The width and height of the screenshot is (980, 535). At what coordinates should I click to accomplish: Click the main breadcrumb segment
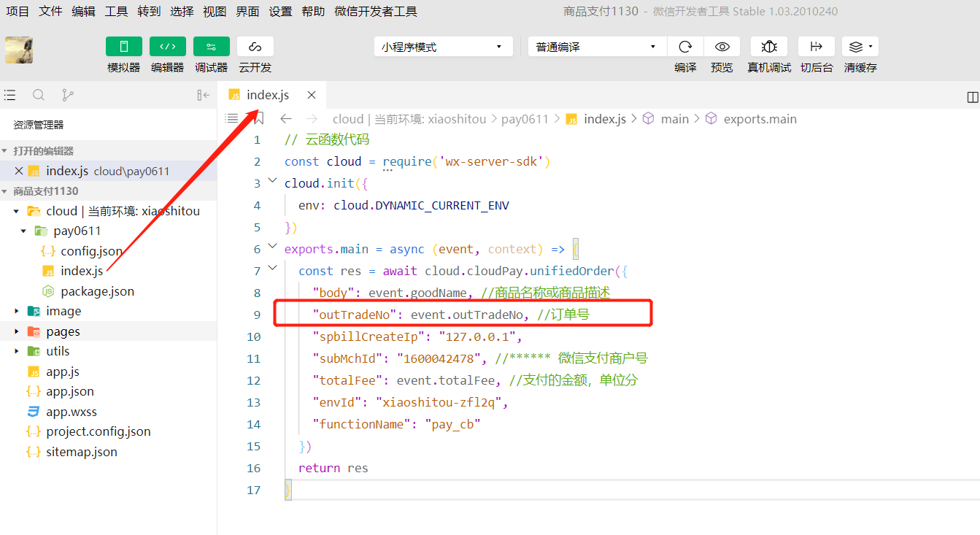click(675, 119)
